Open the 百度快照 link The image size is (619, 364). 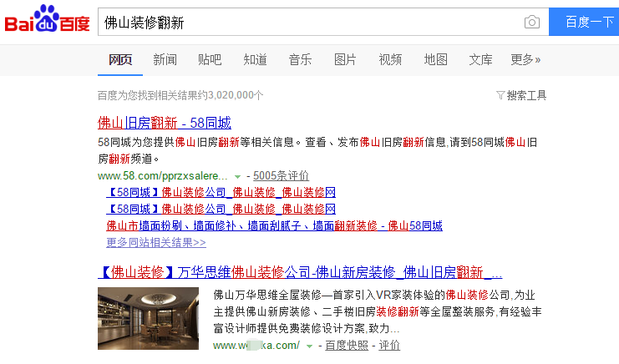[x=347, y=346]
